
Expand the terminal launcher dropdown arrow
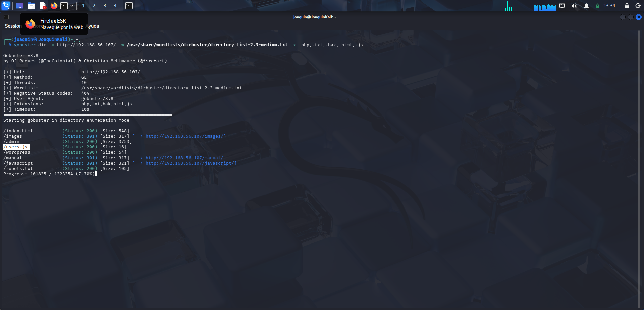point(71,6)
